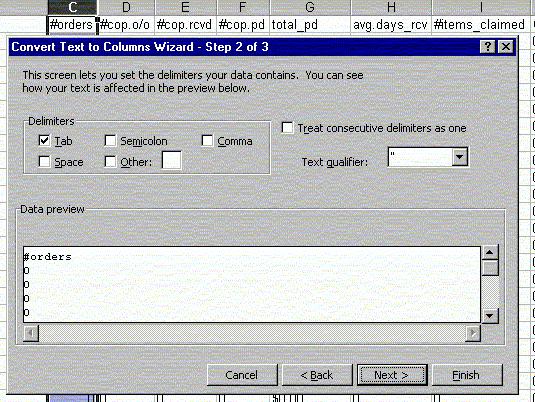
Task: Select column header E in spreadsheet
Action: [x=185, y=7]
